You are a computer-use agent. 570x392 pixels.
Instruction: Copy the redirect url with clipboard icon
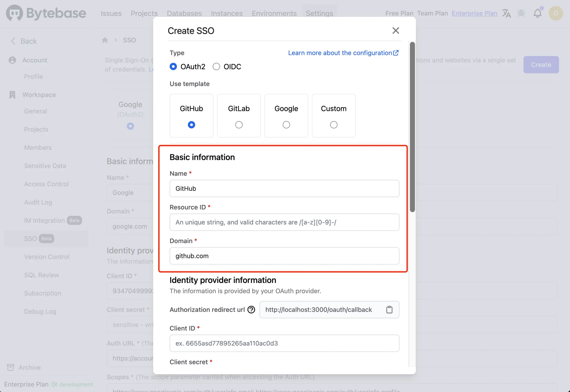coord(389,310)
